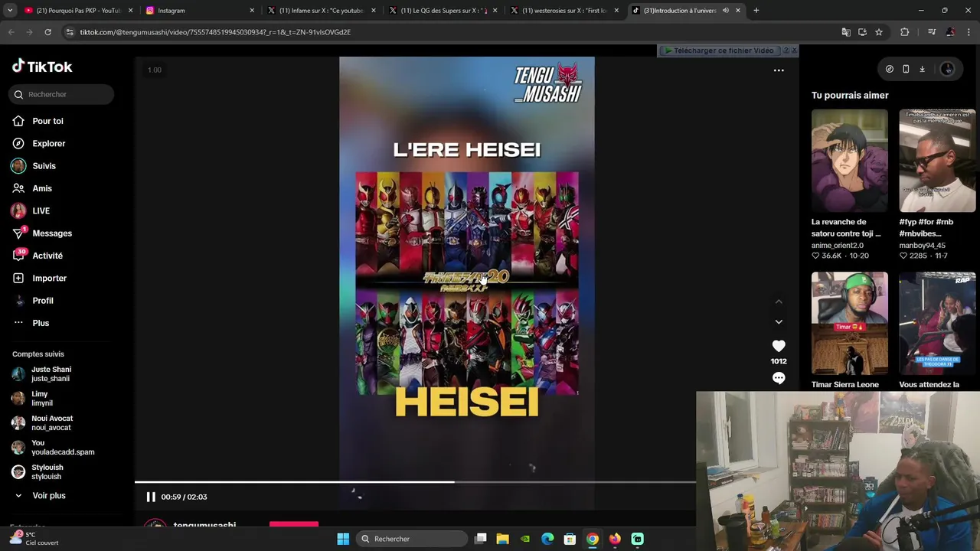Open the Explorer page in sidebar

pyautogui.click(x=48, y=143)
